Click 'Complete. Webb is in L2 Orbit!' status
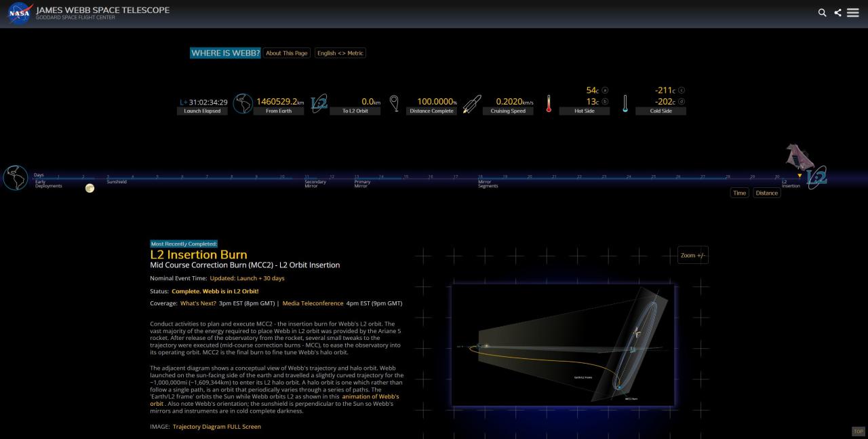The height and width of the screenshot is (439, 868). point(215,291)
